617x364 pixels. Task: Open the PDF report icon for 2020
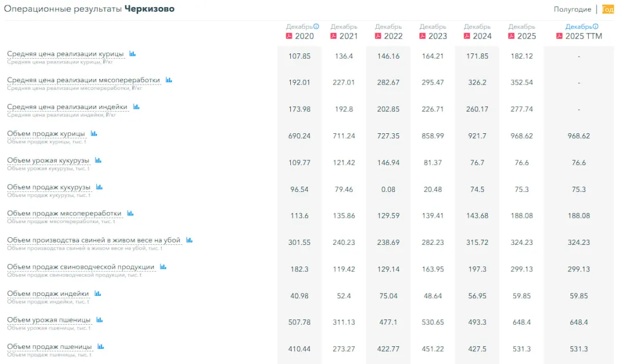289,36
